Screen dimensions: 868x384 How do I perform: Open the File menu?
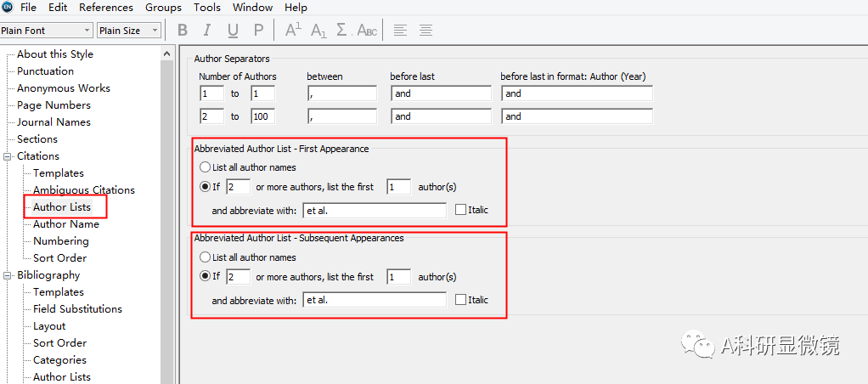pos(28,8)
